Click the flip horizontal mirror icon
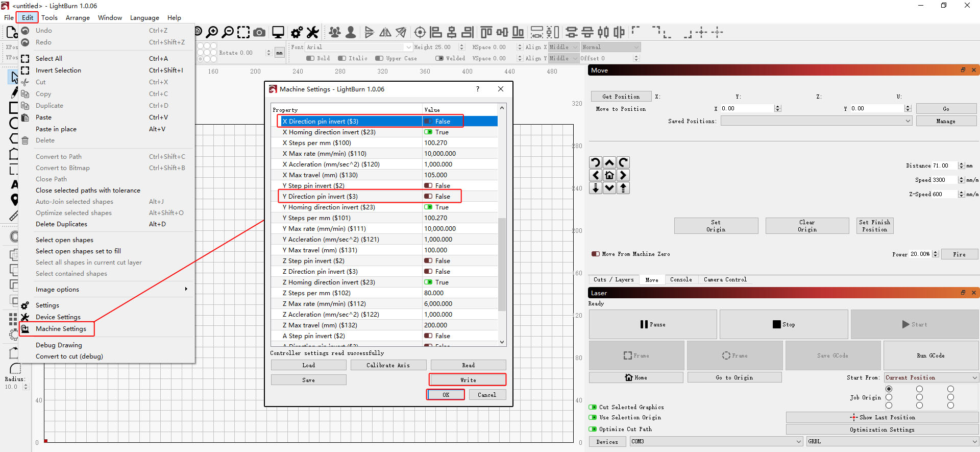The image size is (980, 452). 385,32
